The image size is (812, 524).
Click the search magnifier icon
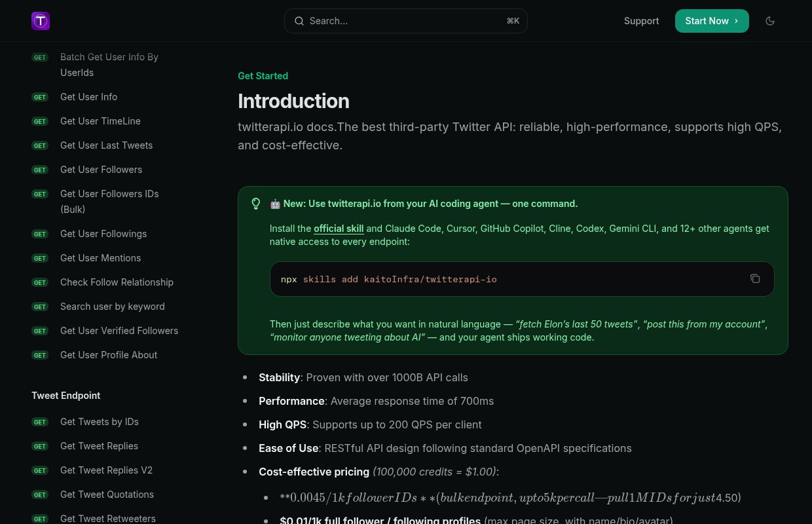point(299,21)
